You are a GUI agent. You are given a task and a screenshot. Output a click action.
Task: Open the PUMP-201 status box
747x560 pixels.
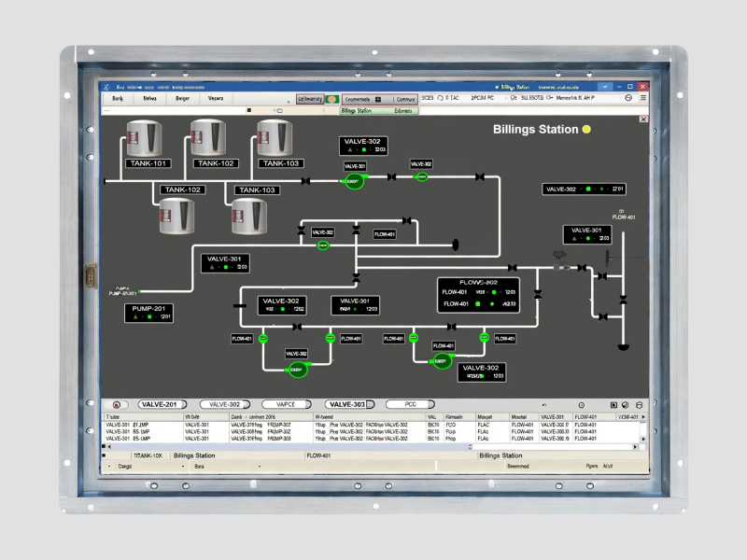click(148, 313)
